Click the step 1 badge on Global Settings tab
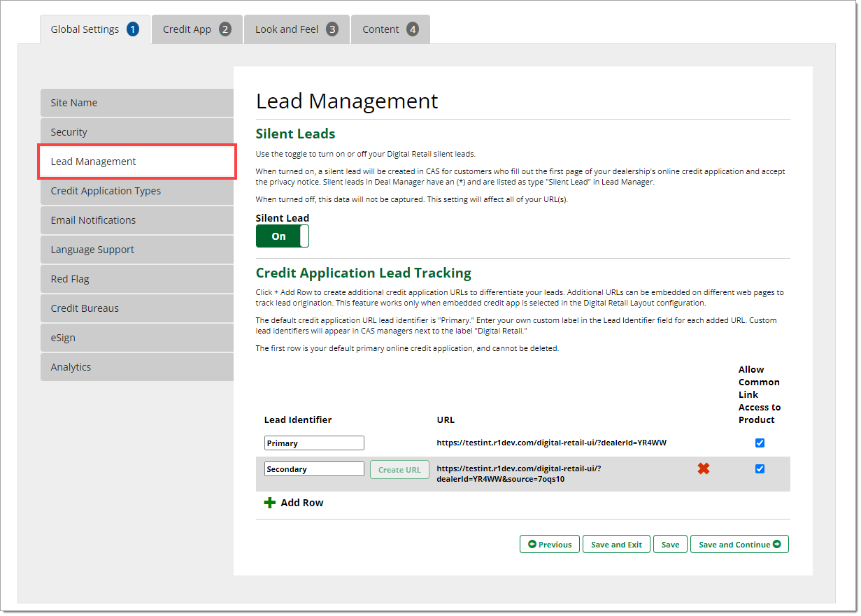 pyautogui.click(x=133, y=29)
